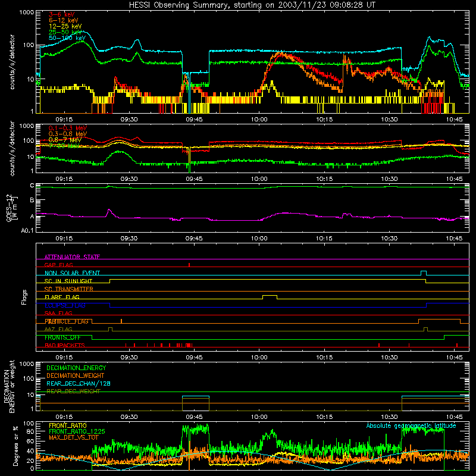Click the 0.3-0.8 MeV legend label

click(x=67, y=134)
